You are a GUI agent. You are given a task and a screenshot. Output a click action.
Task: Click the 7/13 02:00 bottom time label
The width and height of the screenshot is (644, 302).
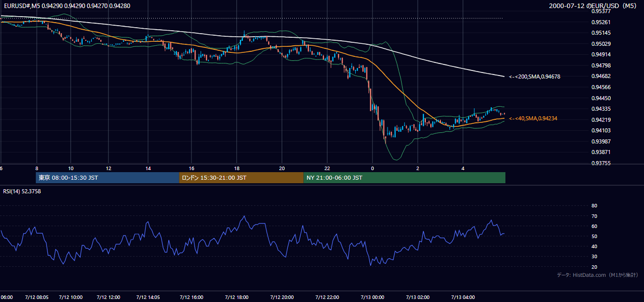pyautogui.click(x=418, y=297)
